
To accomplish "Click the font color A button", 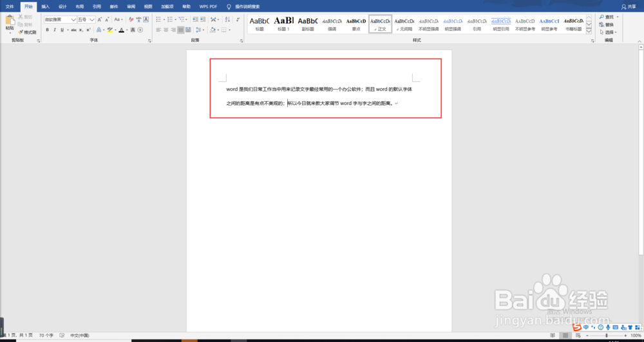I will (121, 30).
